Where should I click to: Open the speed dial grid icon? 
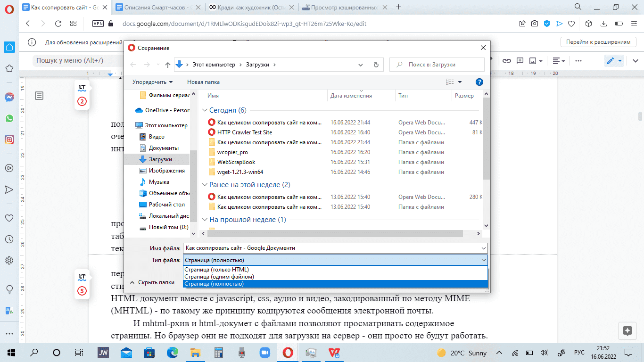tap(73, 24)
